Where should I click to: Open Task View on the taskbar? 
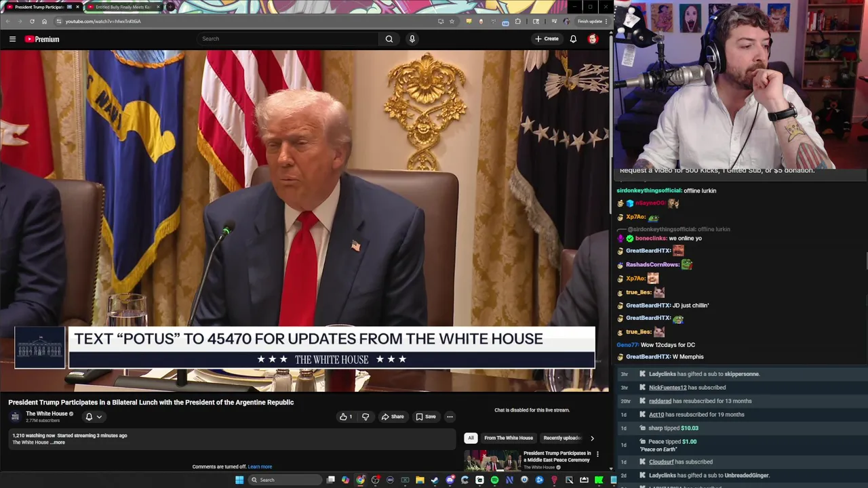pyautogui.click(x=330, y=480)
